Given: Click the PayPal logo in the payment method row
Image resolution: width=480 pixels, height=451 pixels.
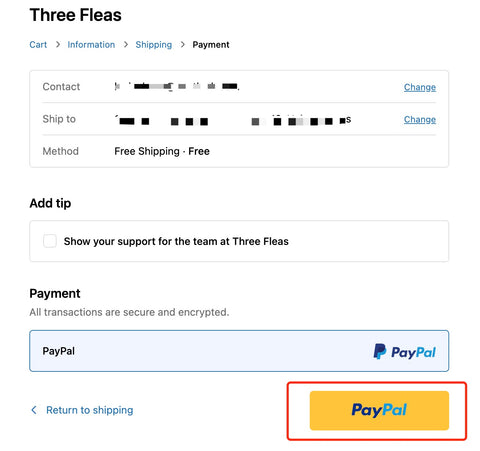Looking at the screenshot, I should (404, 352).
